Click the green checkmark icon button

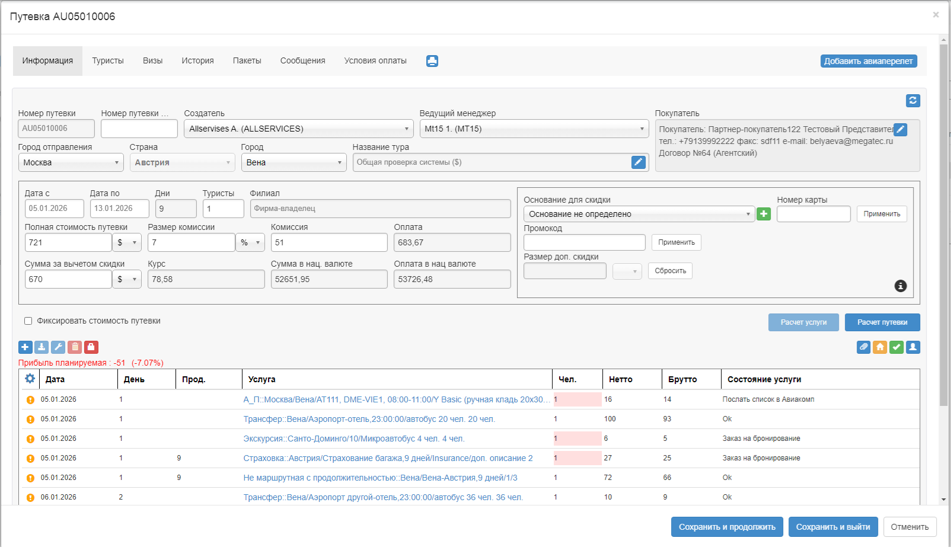(x=896, y=347)
